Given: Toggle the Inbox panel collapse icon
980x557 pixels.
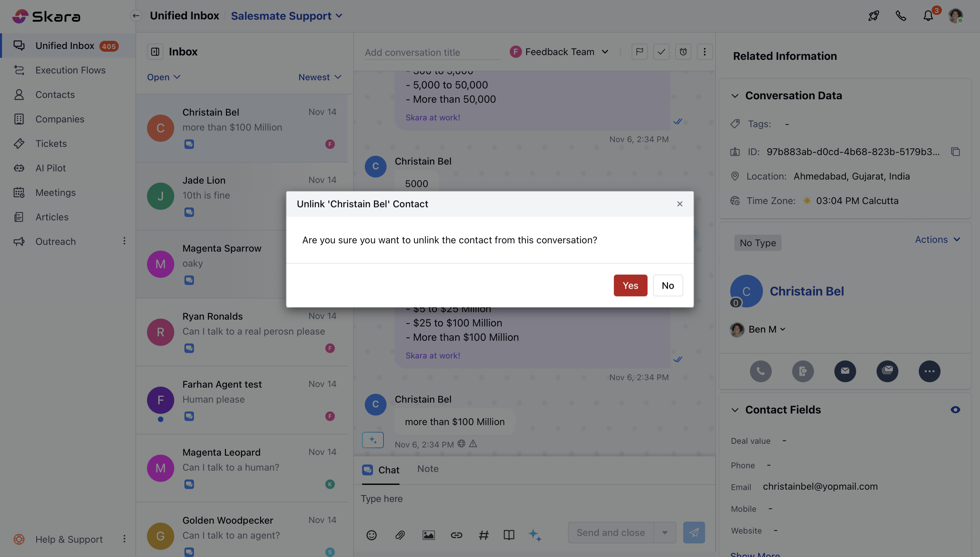Looking at the screenshot, I should (x=155, y=52).
